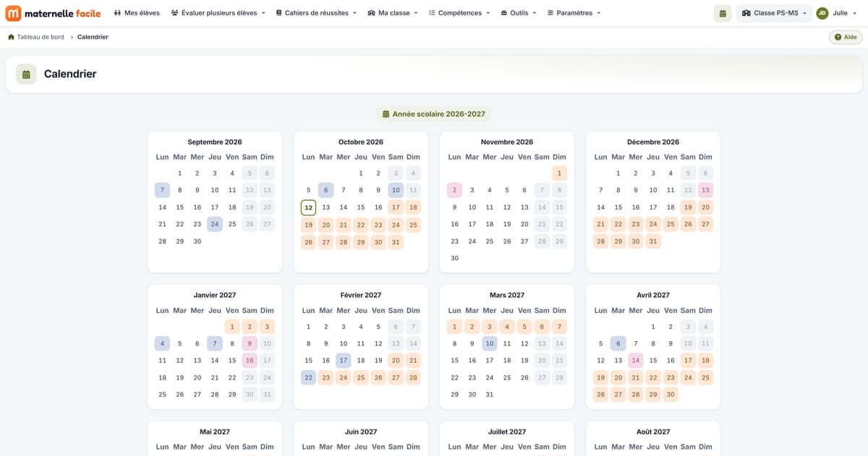
Task: Select 7 Janvier 2027 highlighted day
Action: point(215,343)
